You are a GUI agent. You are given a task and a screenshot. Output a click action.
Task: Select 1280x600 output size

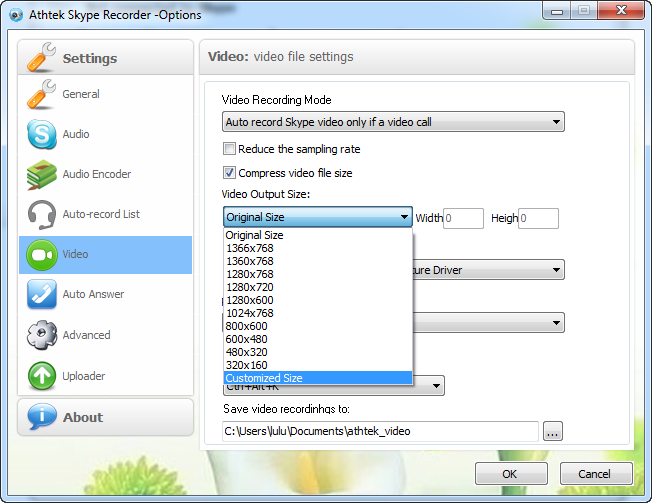click(x=318, y=300)
